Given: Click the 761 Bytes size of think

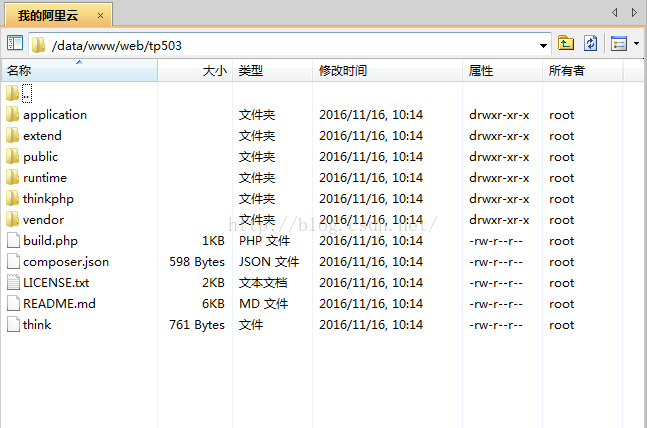Looking at the screenshot, I should point(197,325).
